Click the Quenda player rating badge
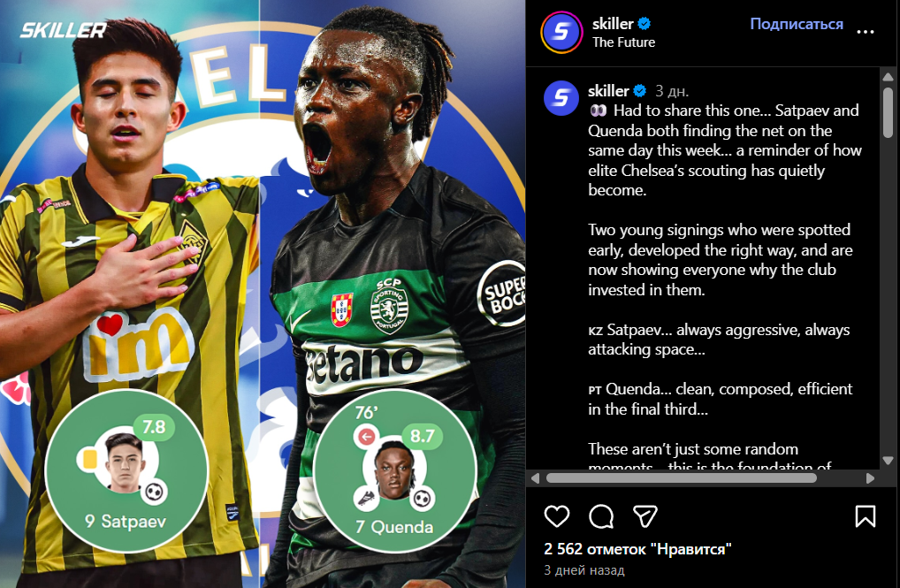Image resolution: width=900 pixels, height=588 pixels. click(x=422, y=436)
